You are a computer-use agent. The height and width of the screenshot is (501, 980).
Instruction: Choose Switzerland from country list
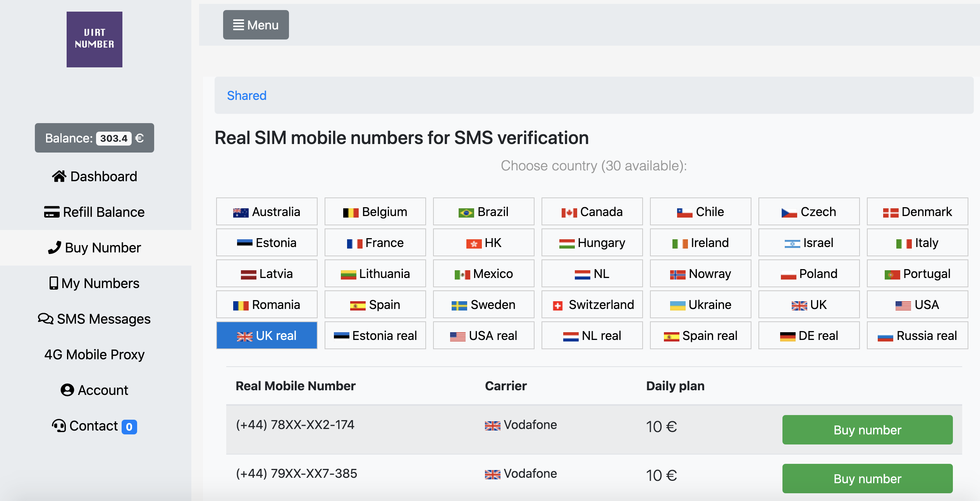tap(592, 304)
